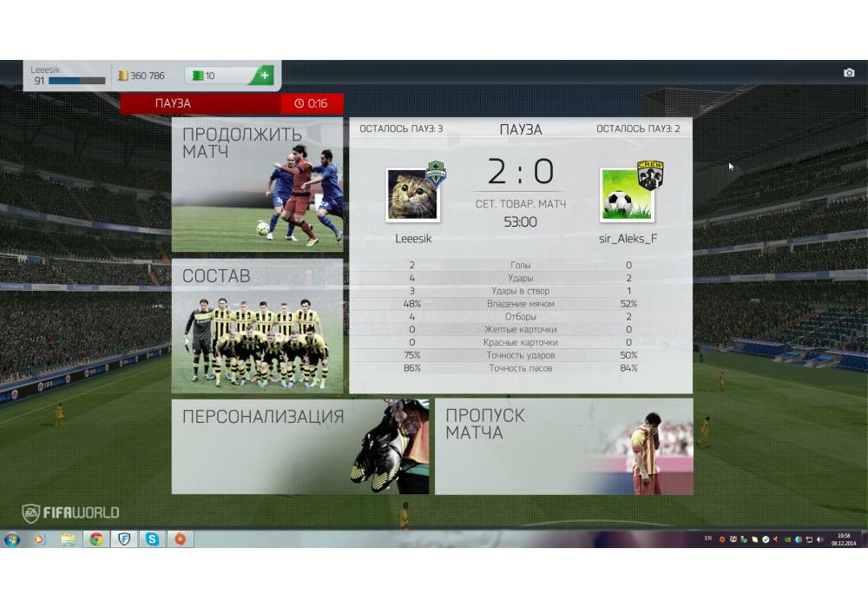The image size is (868, 608).
Task: Click the match time 53:00
Action: [x=520, y=222]
